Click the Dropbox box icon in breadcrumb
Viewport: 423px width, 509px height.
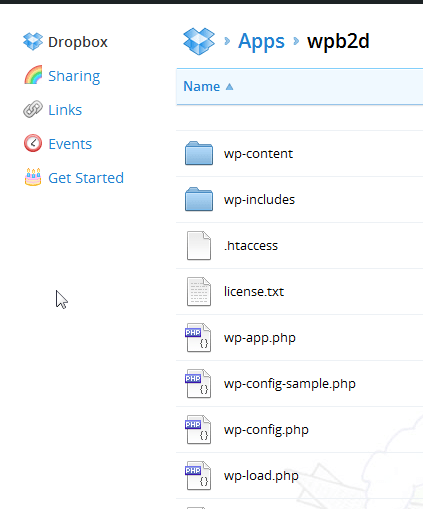199,41
